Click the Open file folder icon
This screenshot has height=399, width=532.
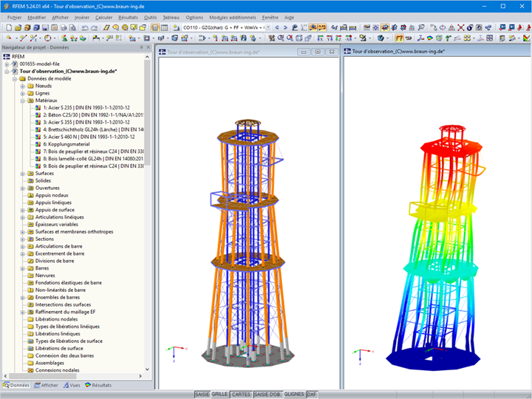point(18,27)
